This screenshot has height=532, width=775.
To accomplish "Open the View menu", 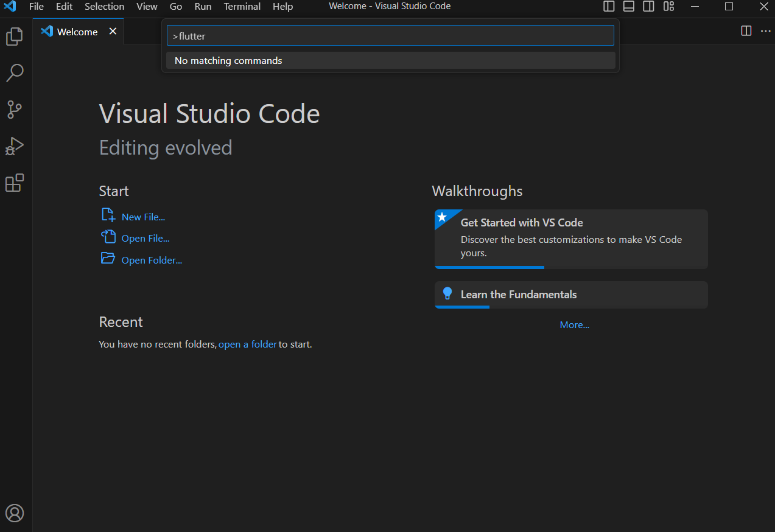I will (147, 7).
